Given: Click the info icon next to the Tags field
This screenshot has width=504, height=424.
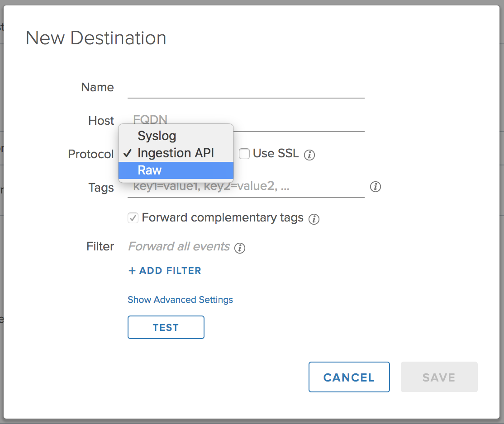Looking at the screenshot, I should tap(375, 187).
